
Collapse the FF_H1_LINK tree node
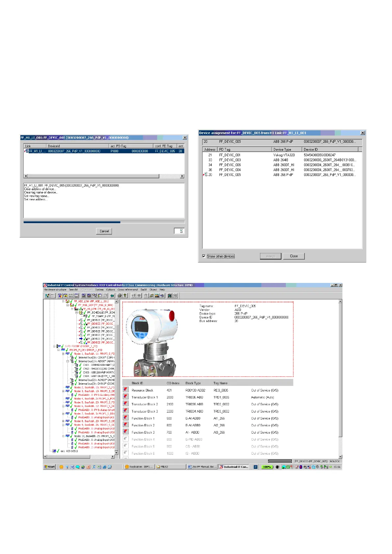[x=72, y=309]
